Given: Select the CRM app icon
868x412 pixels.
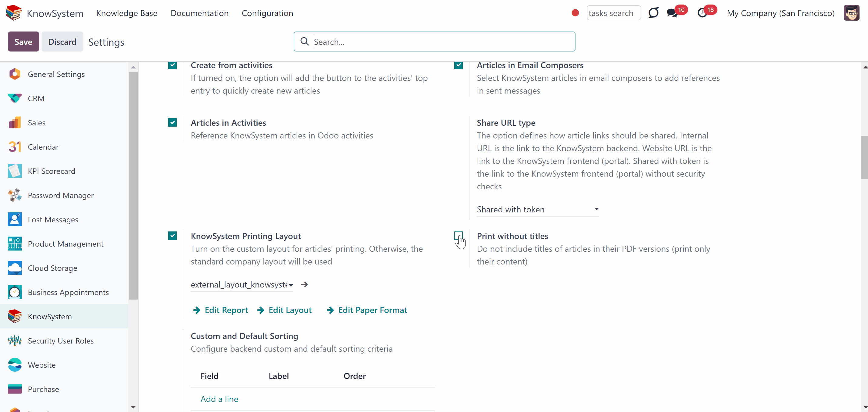Looking at the screenshot, I should [x=15, y=98].
